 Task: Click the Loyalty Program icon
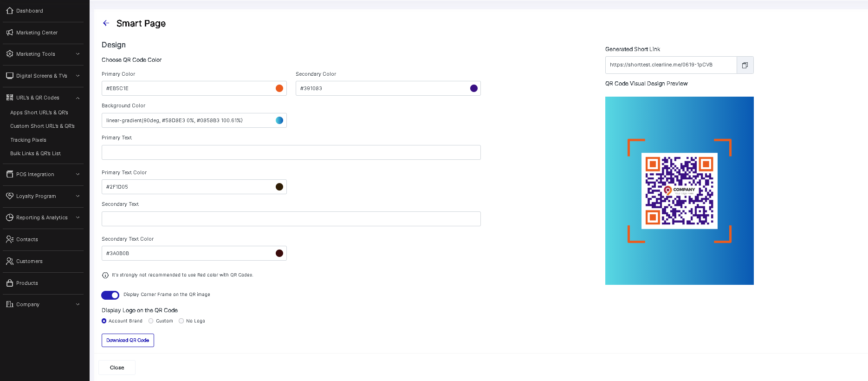pyautogui.click(x=10, y=196)
